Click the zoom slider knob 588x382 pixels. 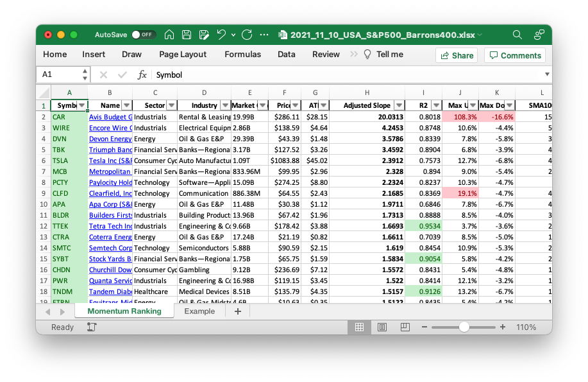(464, 327)
